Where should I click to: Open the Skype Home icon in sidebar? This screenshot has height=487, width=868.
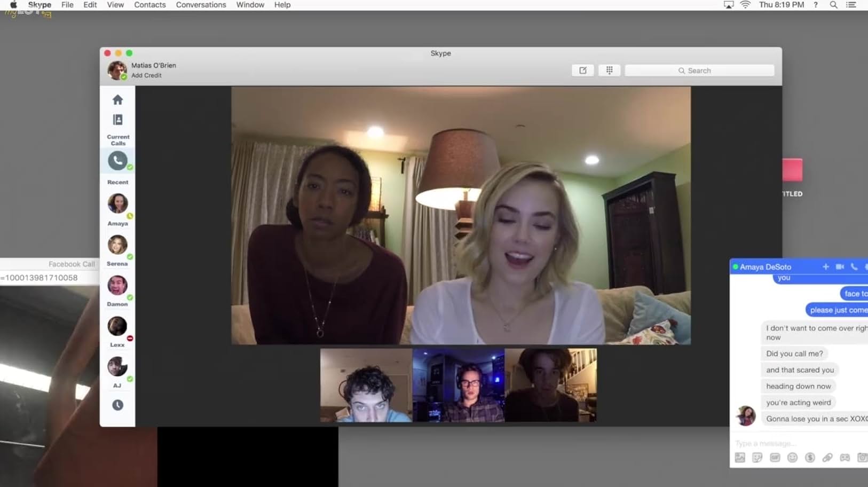[x=117, y=100]
